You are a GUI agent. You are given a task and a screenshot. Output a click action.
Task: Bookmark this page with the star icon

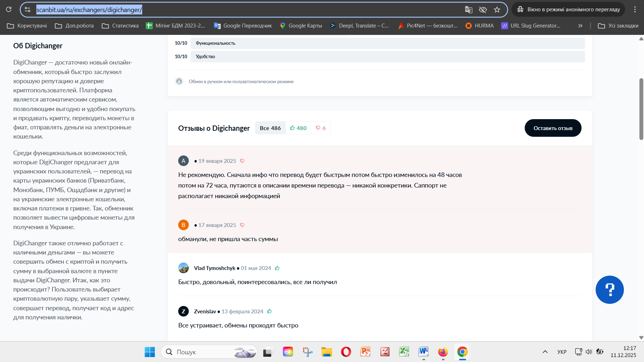(x=497, y=10)
